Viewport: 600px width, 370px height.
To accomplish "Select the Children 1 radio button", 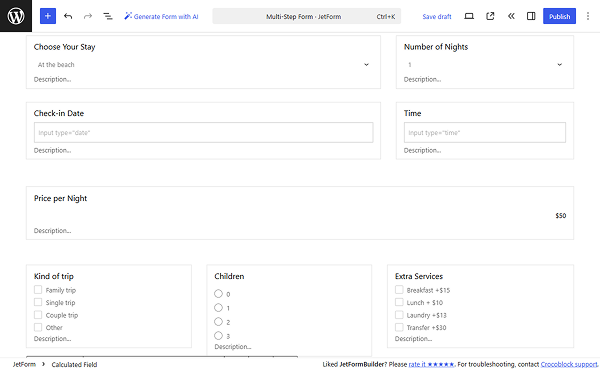I will tap(218, 308).
